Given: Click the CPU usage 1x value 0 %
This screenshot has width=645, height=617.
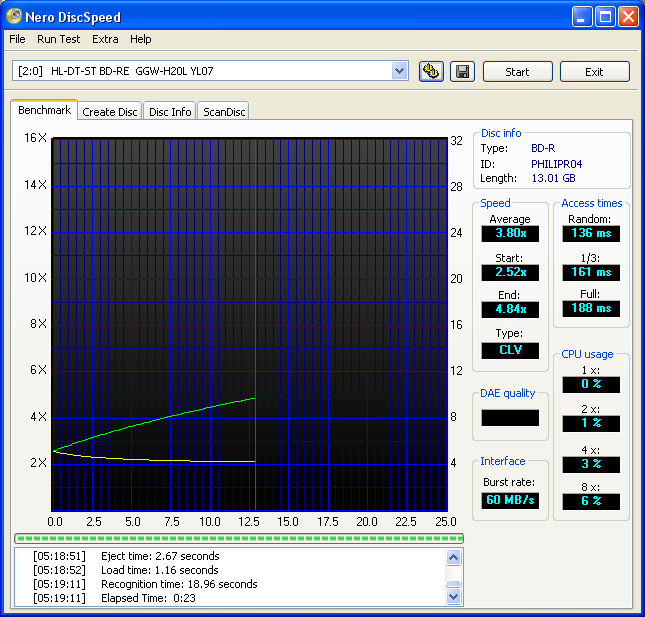Looking at the screenshot, I should coord(591,384).
